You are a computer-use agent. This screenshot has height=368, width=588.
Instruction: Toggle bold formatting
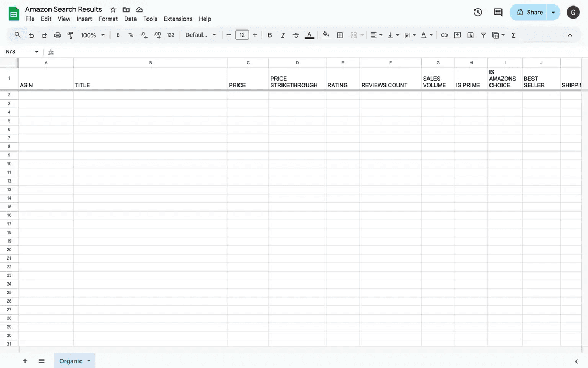click(x=269, y=35)
